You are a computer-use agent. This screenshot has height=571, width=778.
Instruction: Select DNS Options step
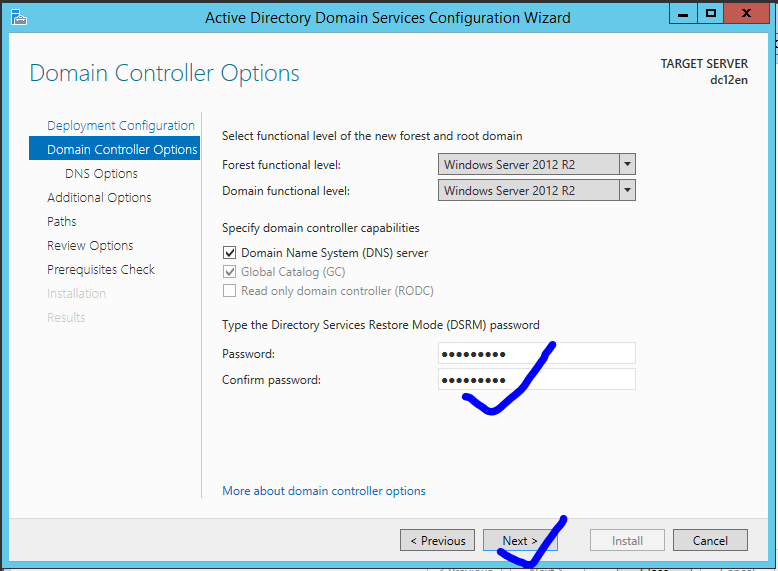point(101,174)
